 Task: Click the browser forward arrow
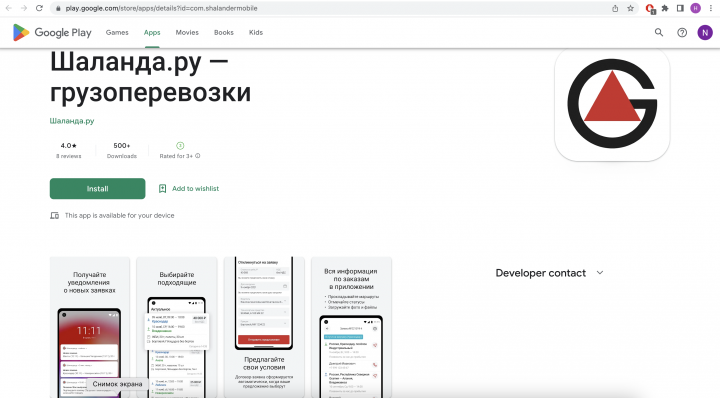[24, 8]
